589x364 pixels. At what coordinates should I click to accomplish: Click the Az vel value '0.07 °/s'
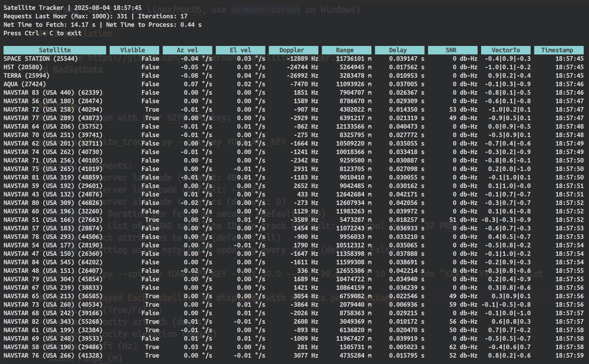click(x=198, y=84)
